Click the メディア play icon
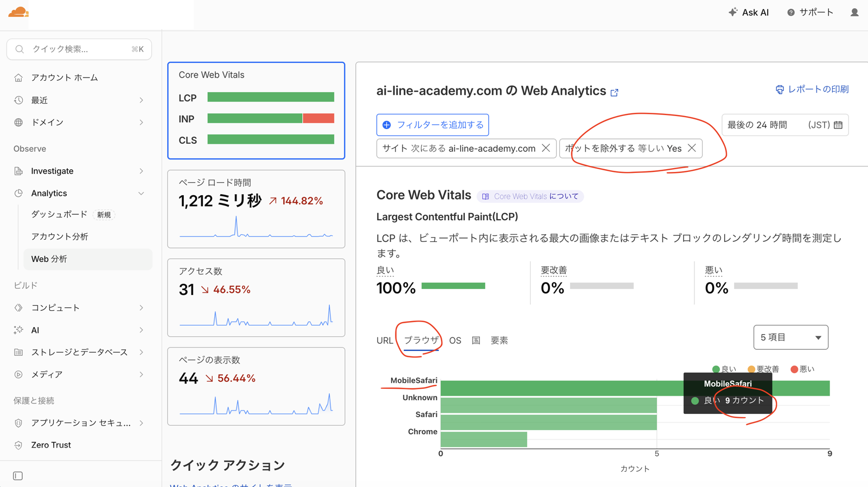Screen dimensions: 868x487 tap(18, 374)
